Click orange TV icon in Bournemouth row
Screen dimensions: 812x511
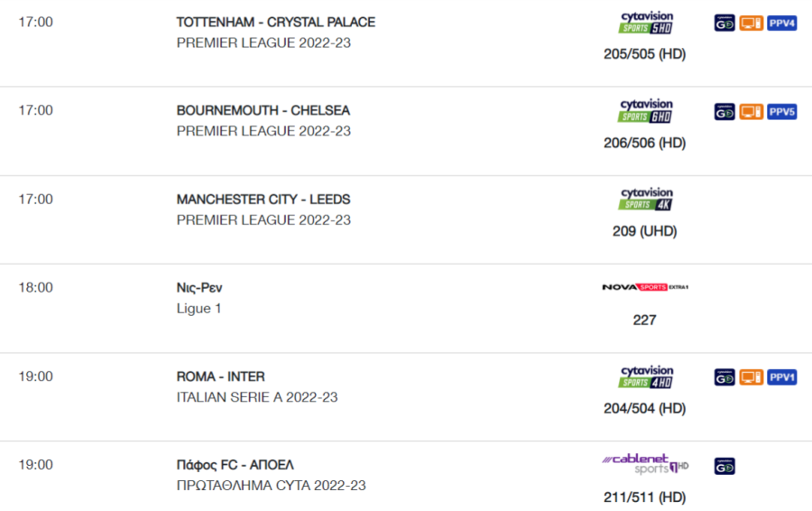point(751,112)
